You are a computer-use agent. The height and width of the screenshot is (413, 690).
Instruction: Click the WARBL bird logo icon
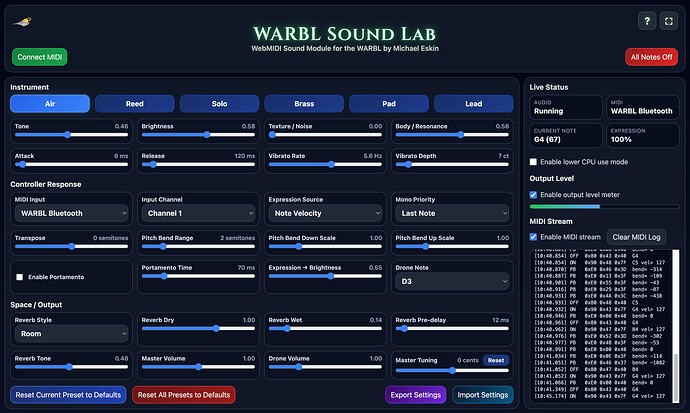[x=22, y=22]
